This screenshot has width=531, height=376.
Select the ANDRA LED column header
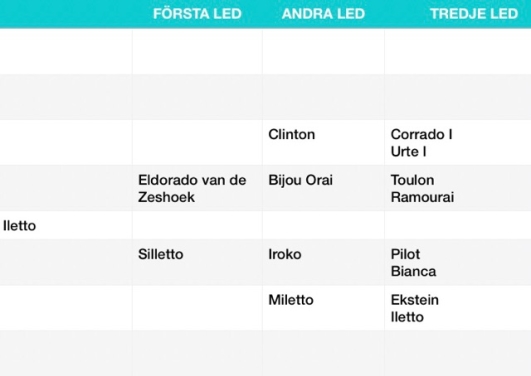point(323,14)
